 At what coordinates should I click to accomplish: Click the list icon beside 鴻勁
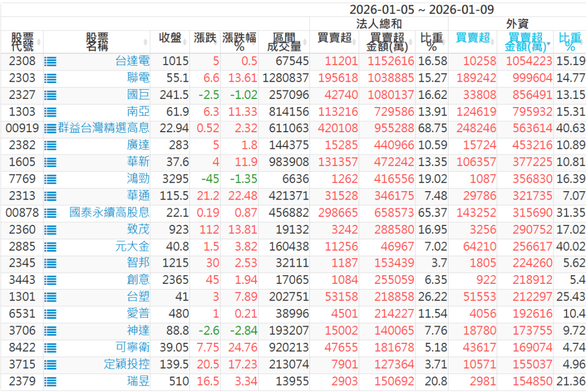(50, 180)
